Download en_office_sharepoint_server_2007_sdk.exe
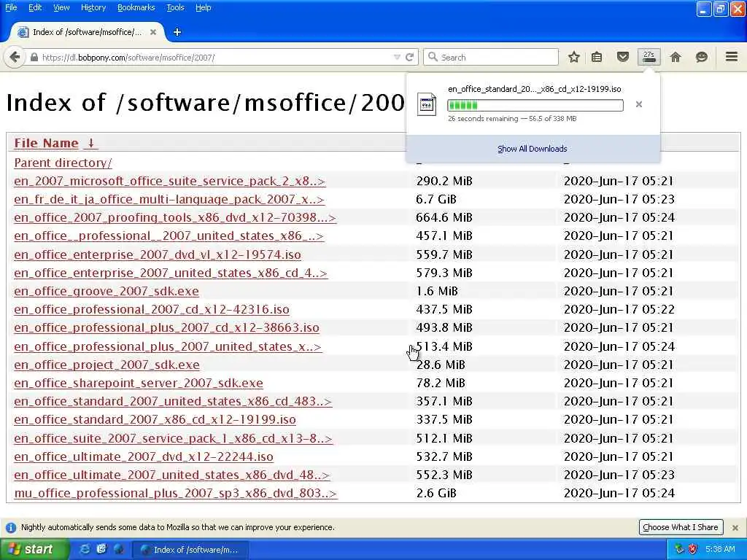 [138, 383]
